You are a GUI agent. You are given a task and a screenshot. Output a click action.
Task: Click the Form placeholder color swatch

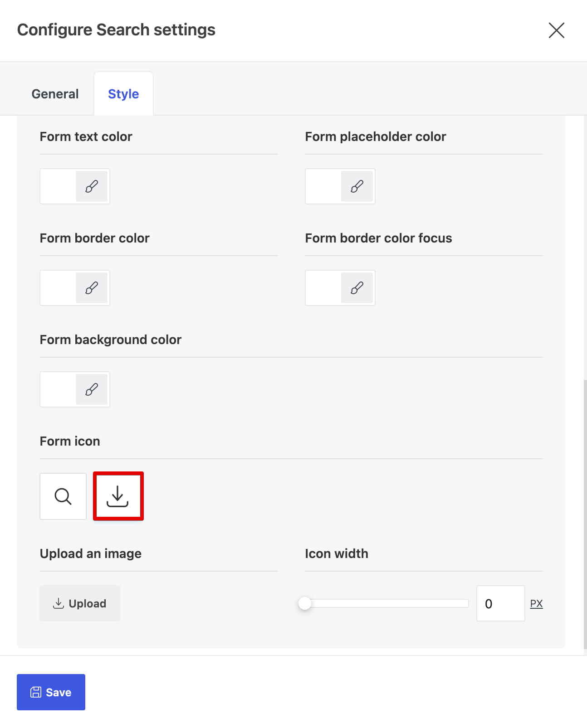[323, 186]
